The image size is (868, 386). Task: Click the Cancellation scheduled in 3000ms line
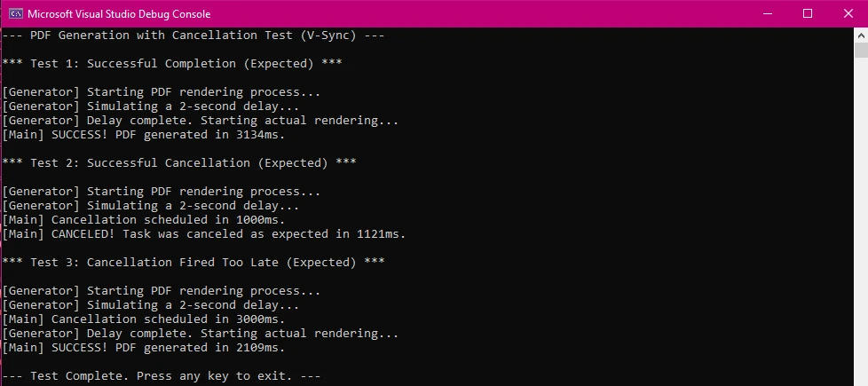pos(144,319)
